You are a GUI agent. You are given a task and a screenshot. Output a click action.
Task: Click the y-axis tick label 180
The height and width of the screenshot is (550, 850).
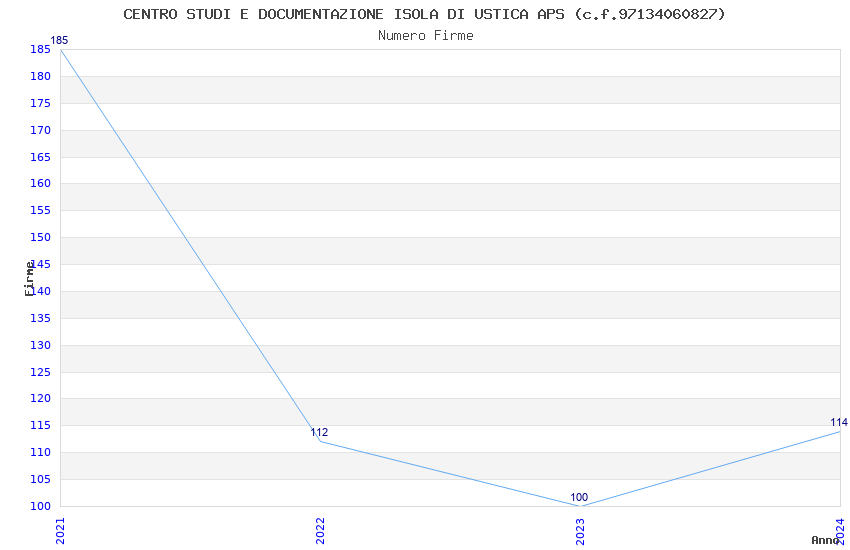coord(40,76)
